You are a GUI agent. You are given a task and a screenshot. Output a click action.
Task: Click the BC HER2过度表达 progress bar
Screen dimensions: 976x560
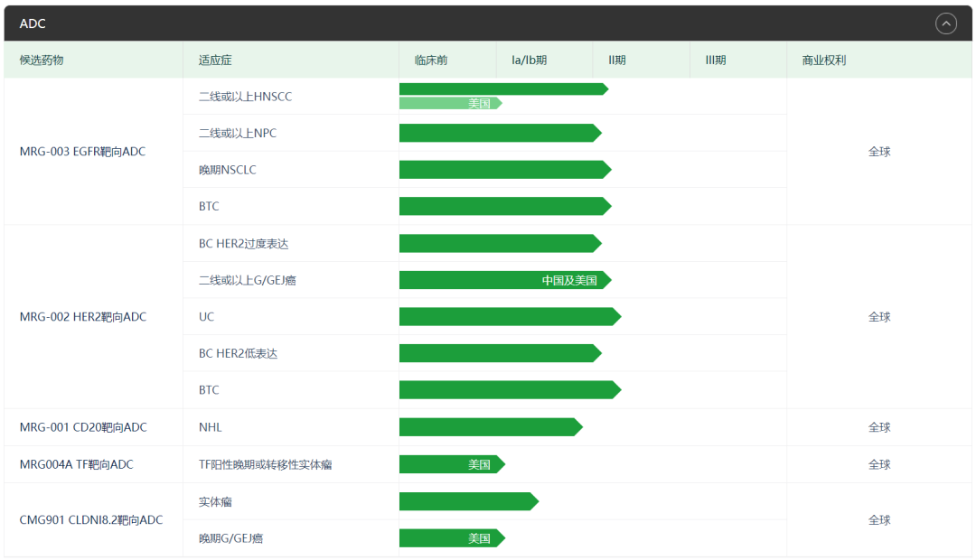501,244
